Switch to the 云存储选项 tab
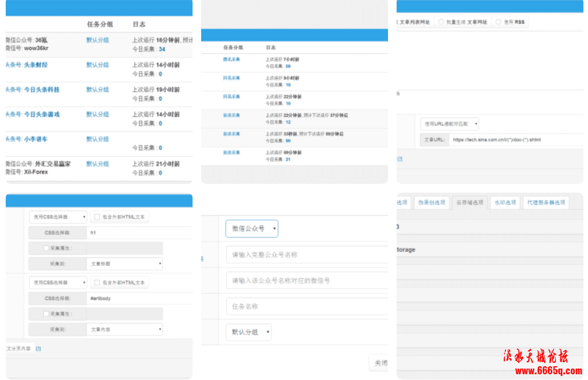 470,202
